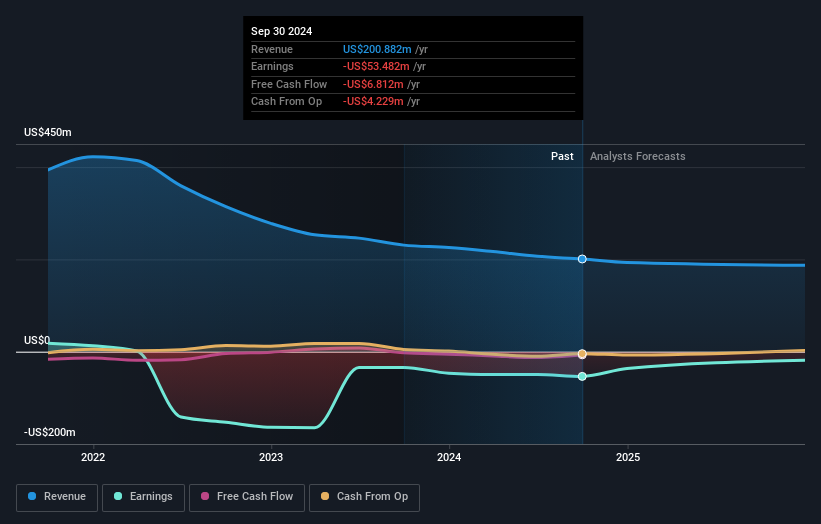Click the US$450m y-axis label
Screen dimensions: 821x524
[x=48, y=132]
